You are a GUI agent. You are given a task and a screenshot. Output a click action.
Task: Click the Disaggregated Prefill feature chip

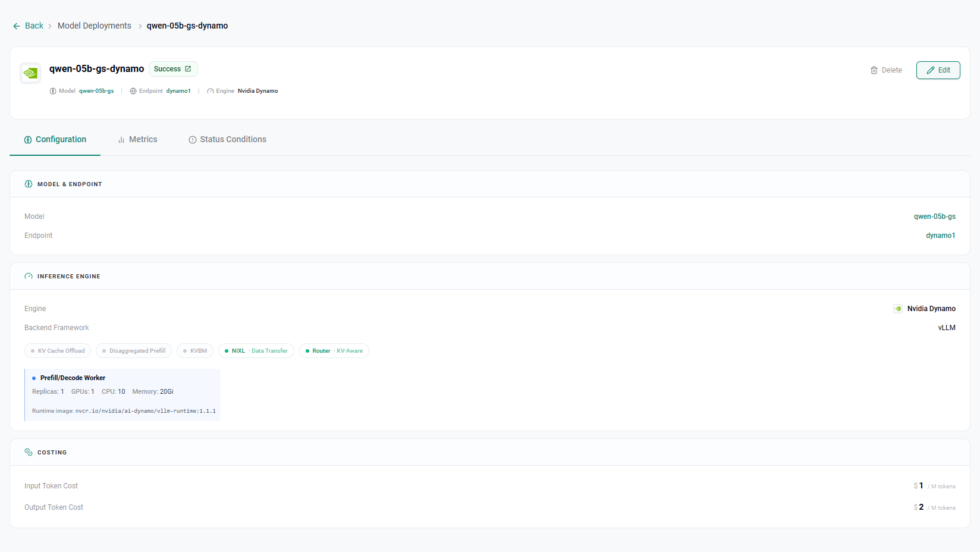(134, 351)
